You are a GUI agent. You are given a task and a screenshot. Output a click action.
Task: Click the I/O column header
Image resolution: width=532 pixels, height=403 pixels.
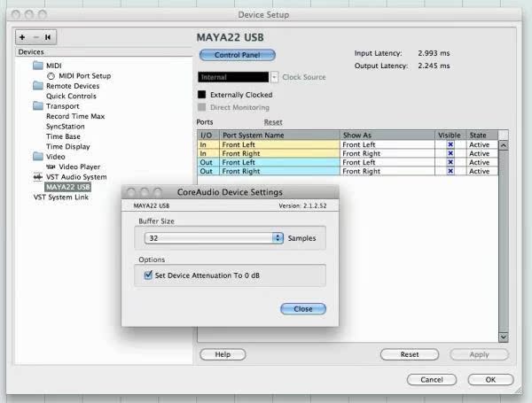(208, 135)
